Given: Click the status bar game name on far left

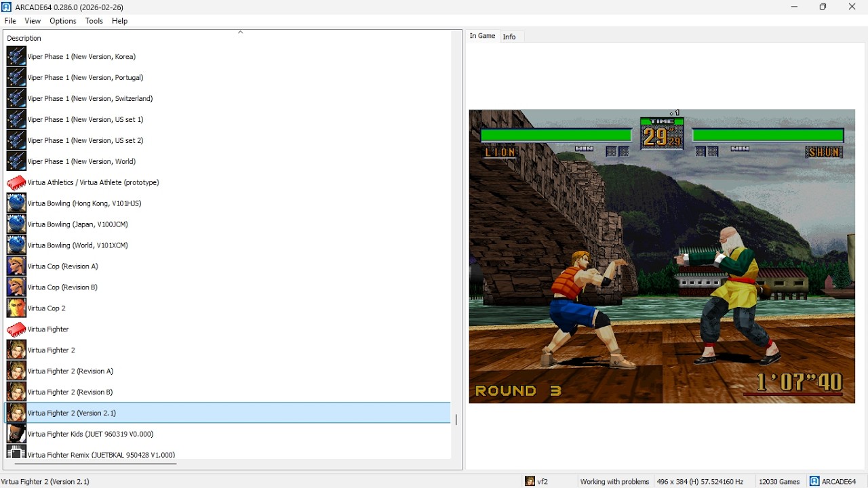Looking at the screenshot, I should (45, 482).
